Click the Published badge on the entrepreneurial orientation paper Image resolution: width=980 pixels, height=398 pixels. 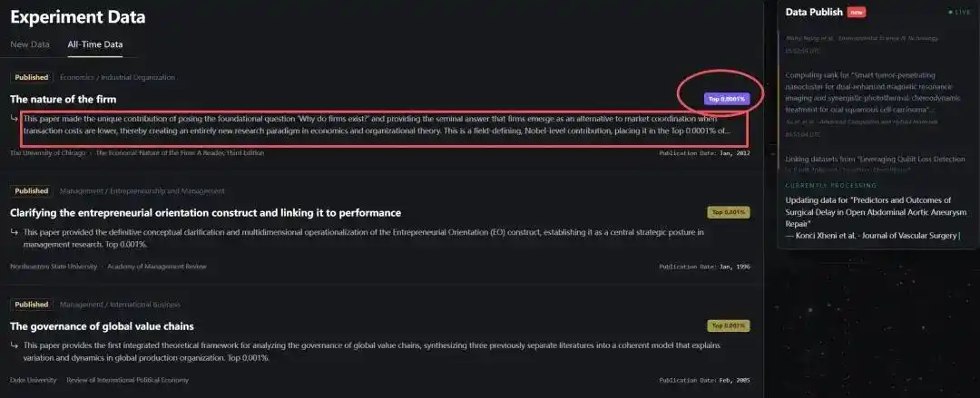tap(32, 191)
